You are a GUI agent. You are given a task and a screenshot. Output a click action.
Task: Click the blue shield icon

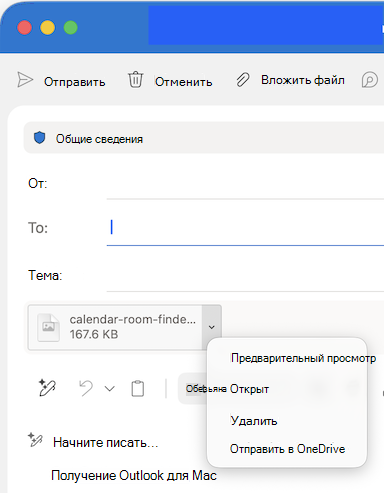tap(40, 137)
